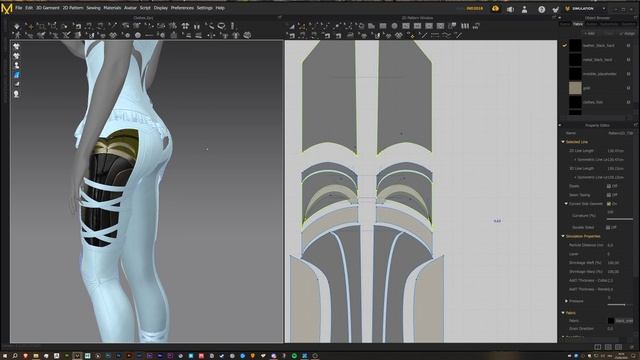Open the Preferences menu
The width and height of the screenshot is (640, 360).
(x=182, y=8)
